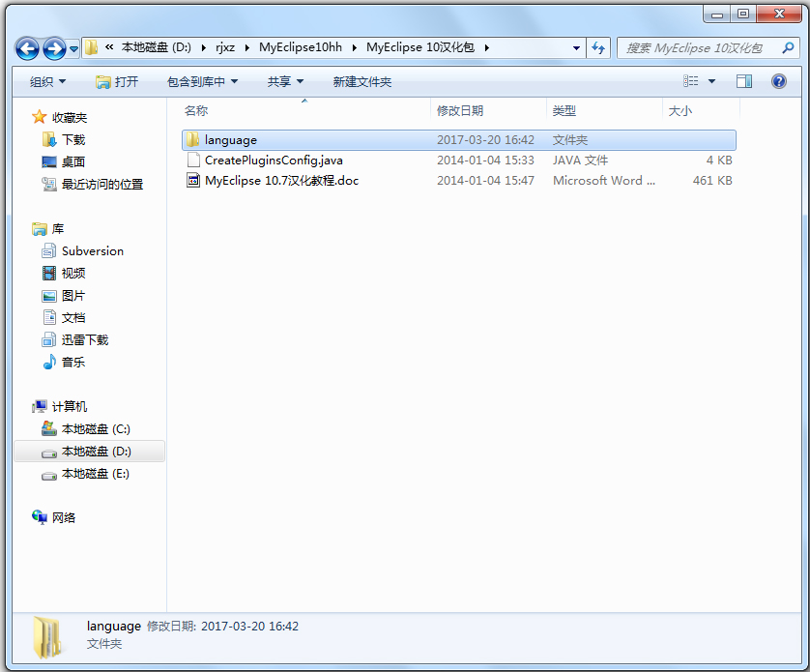810x672 pixels.
Task: Click 新建文件夹 button
Action: (362, 81)
